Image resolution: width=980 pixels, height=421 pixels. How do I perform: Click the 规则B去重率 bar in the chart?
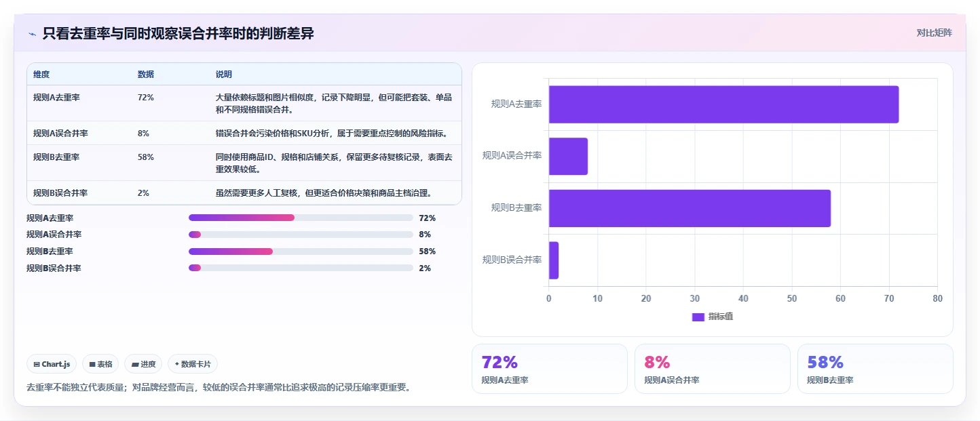(690, 208)
